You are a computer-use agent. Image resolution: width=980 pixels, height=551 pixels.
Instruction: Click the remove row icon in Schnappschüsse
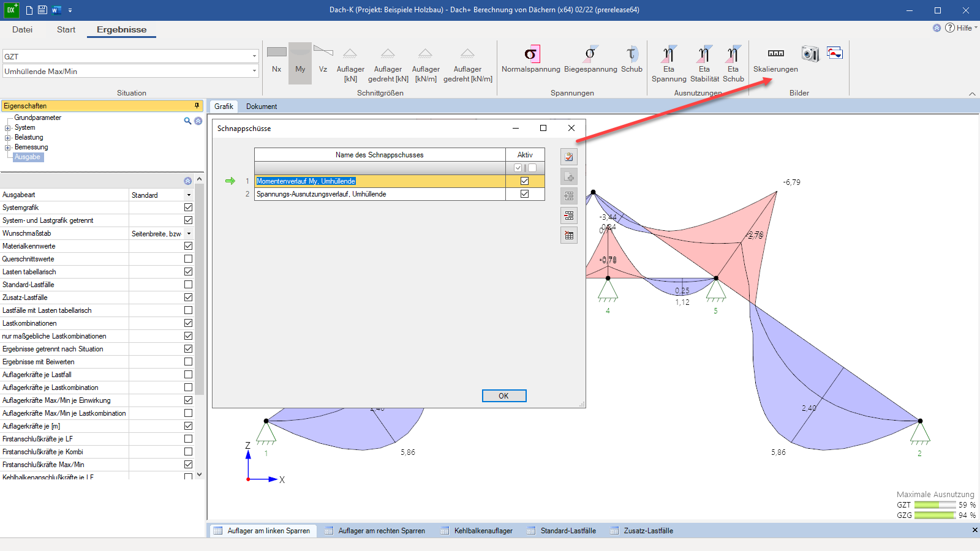569,216
